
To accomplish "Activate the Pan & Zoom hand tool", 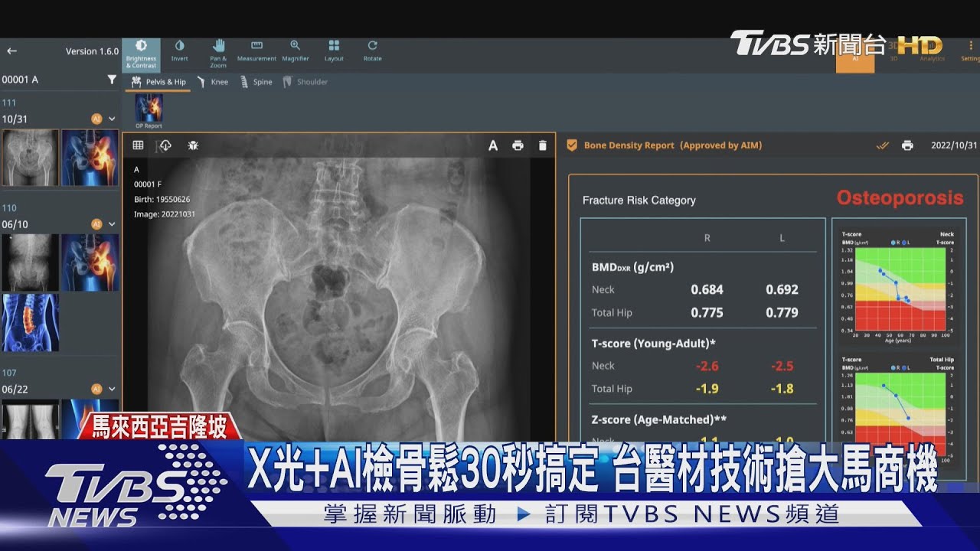I will click(218, 54).
